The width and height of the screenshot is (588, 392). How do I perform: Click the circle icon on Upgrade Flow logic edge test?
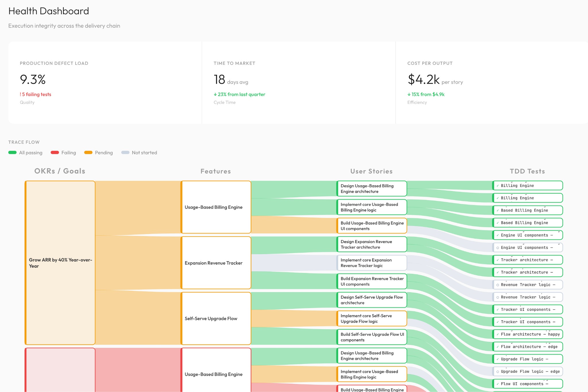498,371
